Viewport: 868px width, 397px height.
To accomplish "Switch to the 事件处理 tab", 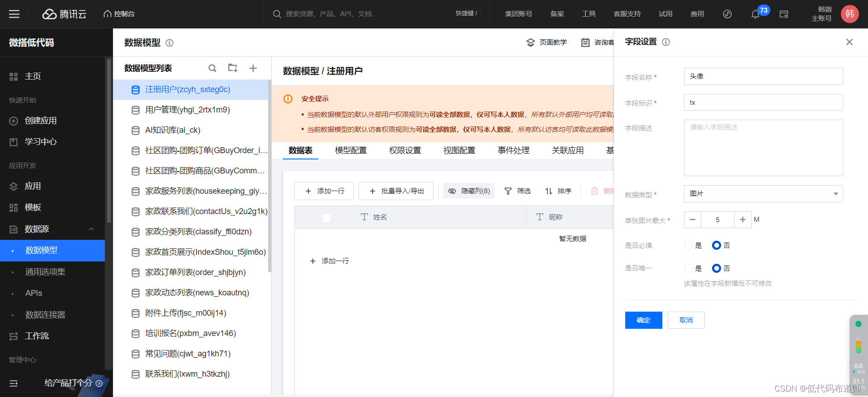I will point(514,150).
